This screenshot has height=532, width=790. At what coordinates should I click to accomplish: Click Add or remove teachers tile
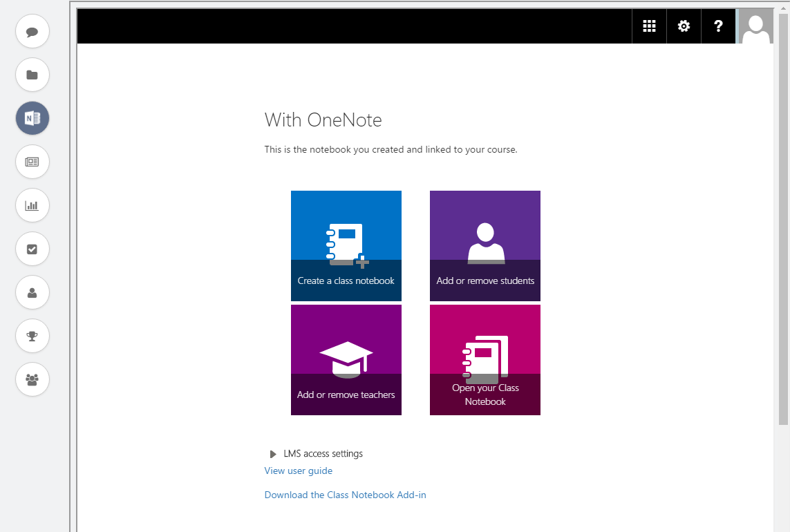[x=346, y=360]
